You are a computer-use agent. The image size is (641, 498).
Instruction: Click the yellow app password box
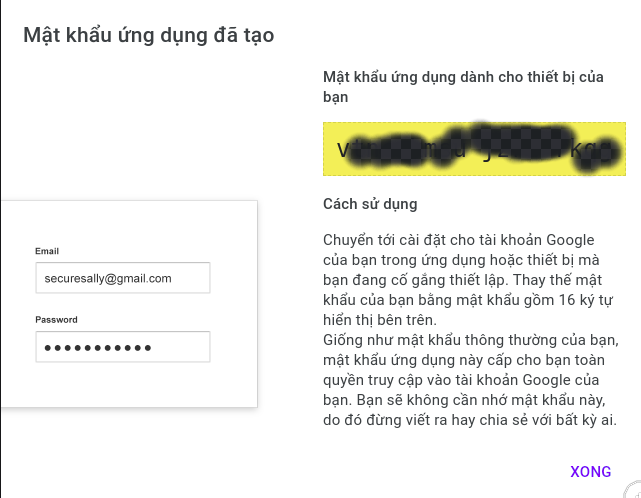click(474, 150)
